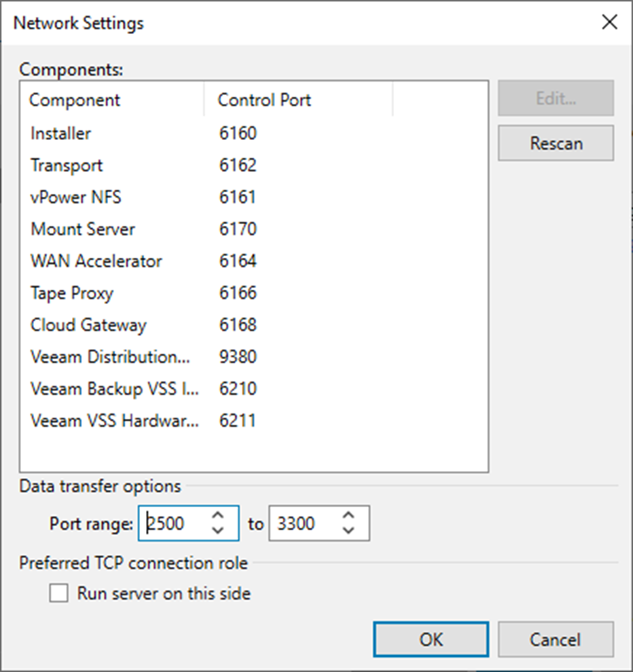Sort by the Component column header
The width and height of the screenshot is (633, 672).
coord(112,100)
